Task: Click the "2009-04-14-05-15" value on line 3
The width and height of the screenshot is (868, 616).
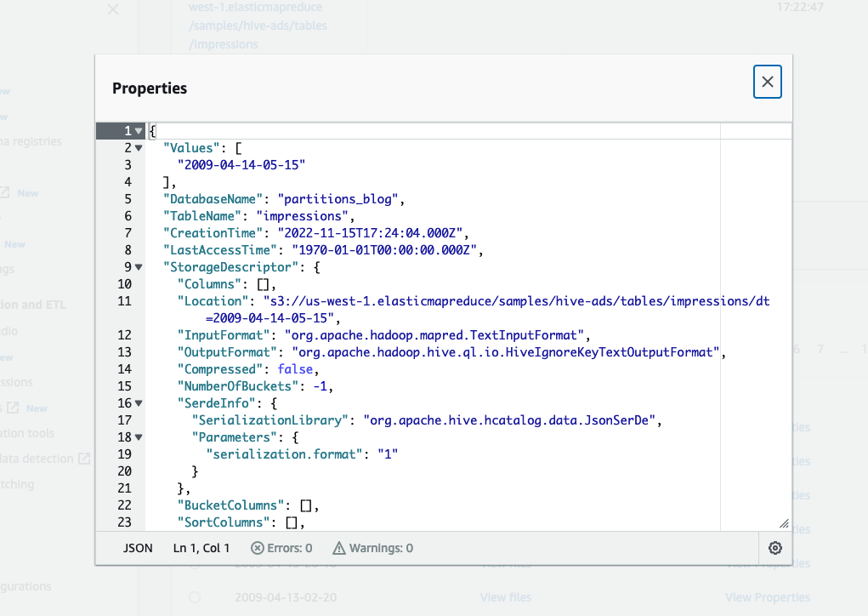Action: [x=241, y=165]
